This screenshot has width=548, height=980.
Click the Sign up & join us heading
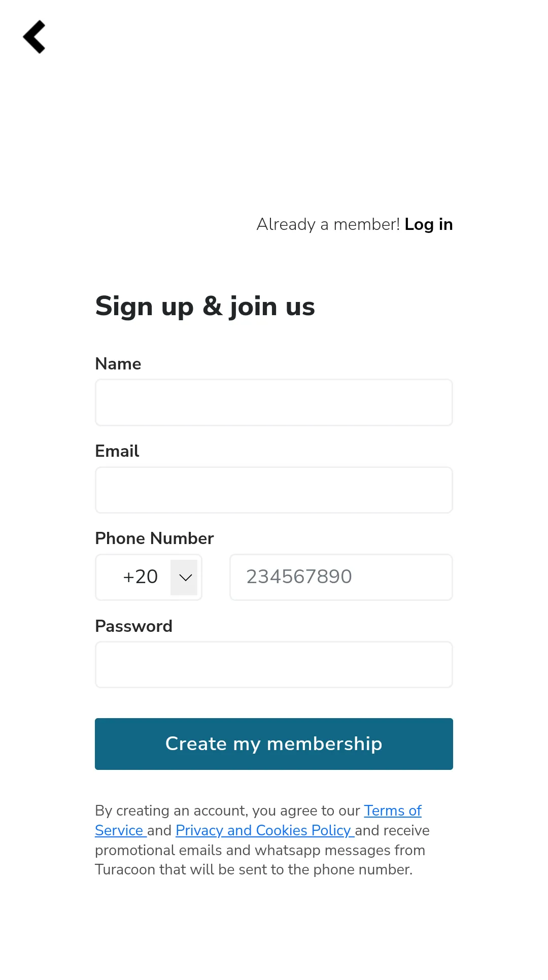point(205,307)
